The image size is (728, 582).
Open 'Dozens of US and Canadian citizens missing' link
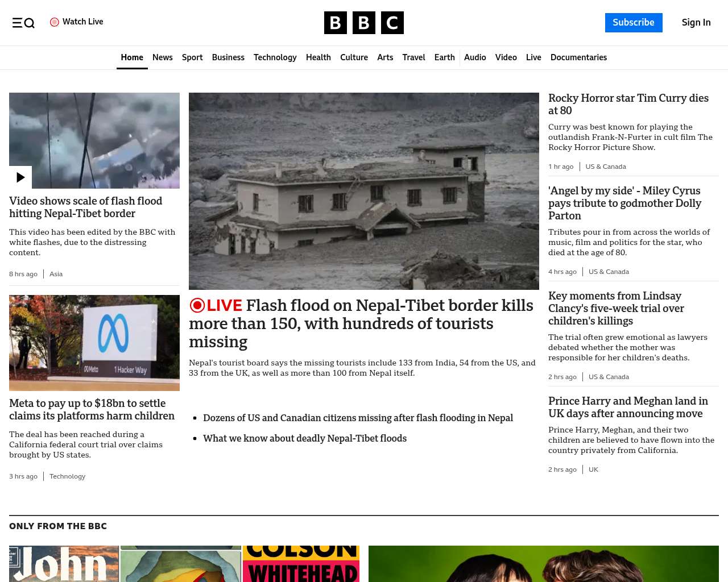(358, 418)
